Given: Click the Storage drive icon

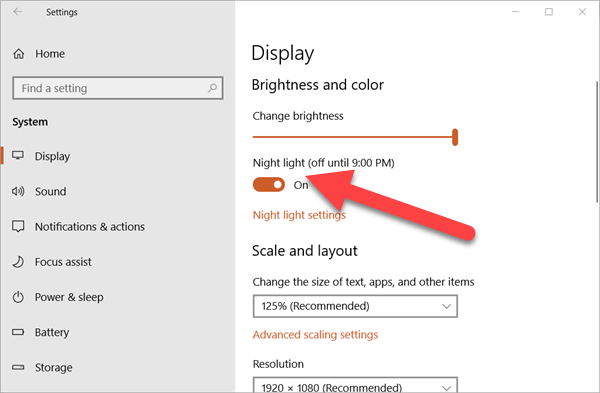Looking at the screenshot, I should [18, 367].
